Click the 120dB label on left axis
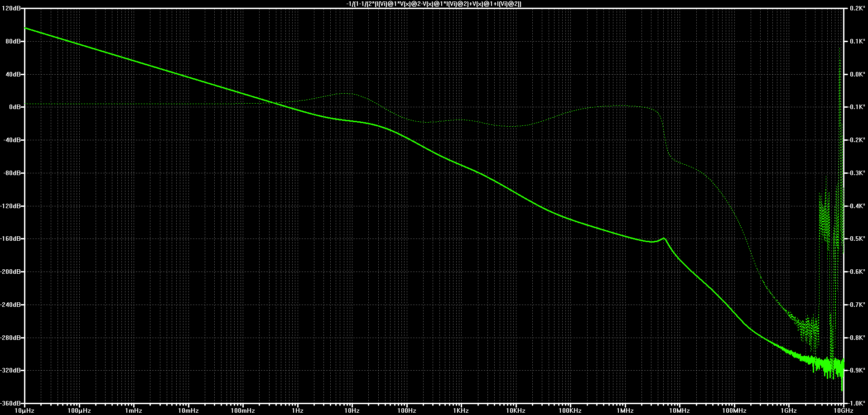The height and width of the screenshot is (415, 868). [11, 9]
